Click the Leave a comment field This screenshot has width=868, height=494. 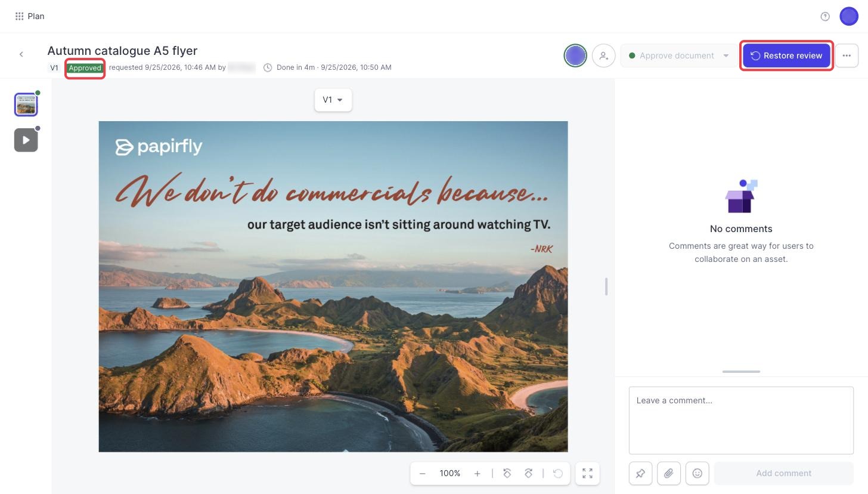point(741,420)
